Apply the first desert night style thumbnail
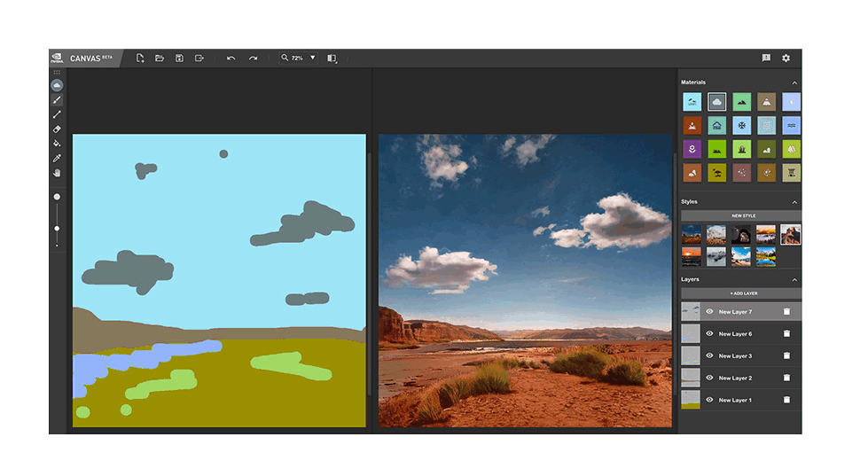Screen dimensions: 868x476 (x=692, y=235)
